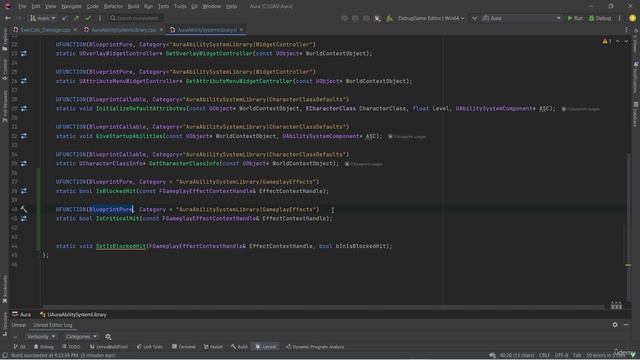
Task: Click header/source switch gutter icon on line 26
Action: (24, 81)
